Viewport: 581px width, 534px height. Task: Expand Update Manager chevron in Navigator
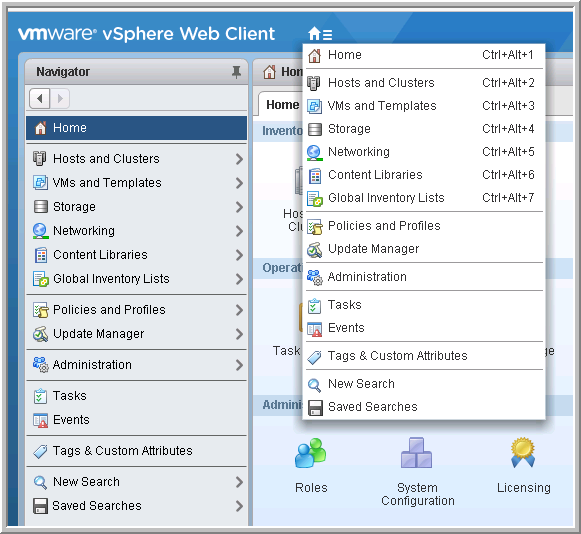click(x=239, y=334)
